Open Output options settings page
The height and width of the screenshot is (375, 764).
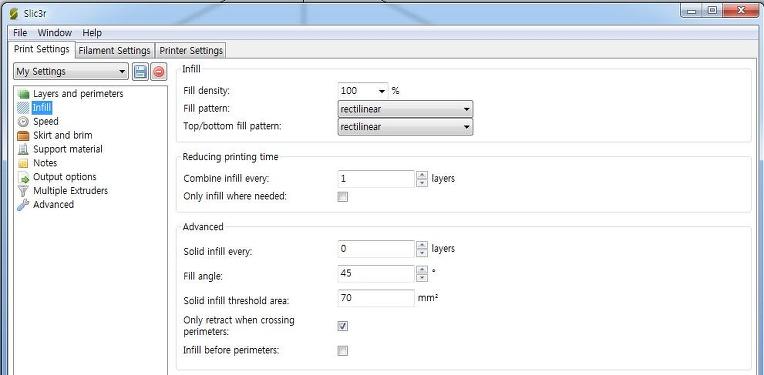[64, 177]
